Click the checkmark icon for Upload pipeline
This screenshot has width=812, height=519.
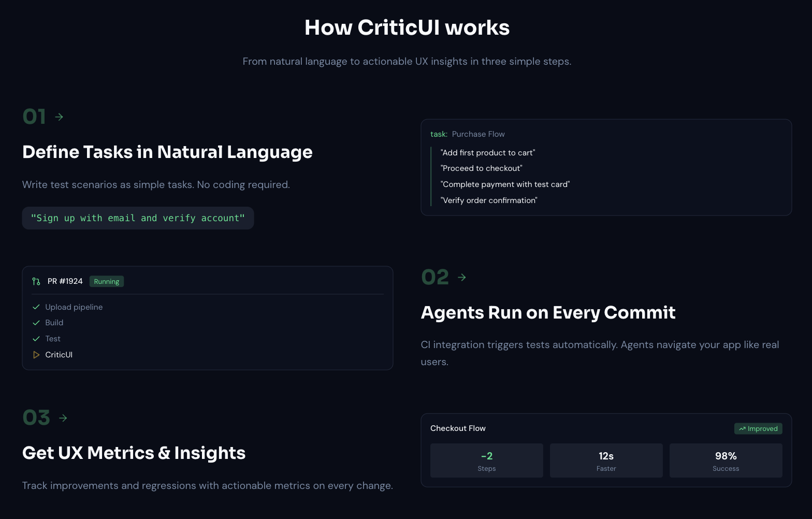coord(36,307)
